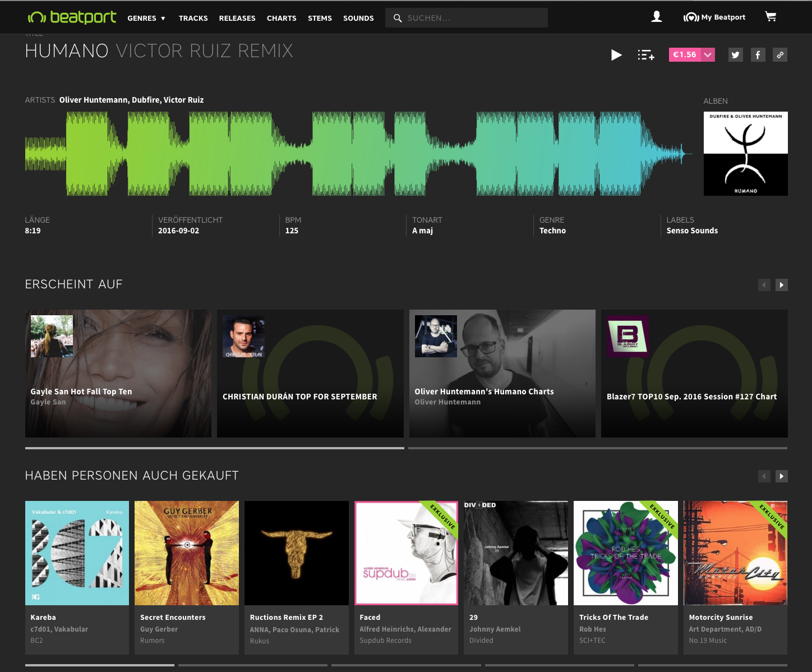Open artist Johnny Aemkel link
Image resolution: width=812 pixels, height=672 pixels.
(495, 629)
